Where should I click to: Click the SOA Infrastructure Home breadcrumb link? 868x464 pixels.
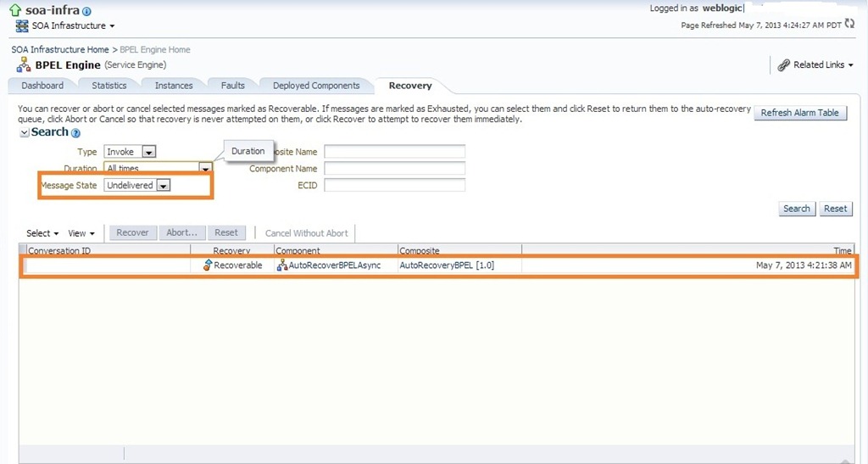[59, 50]
